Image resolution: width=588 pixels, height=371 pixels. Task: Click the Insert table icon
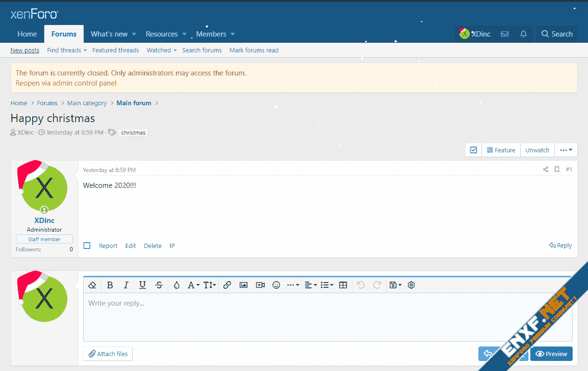click(343, 285)
